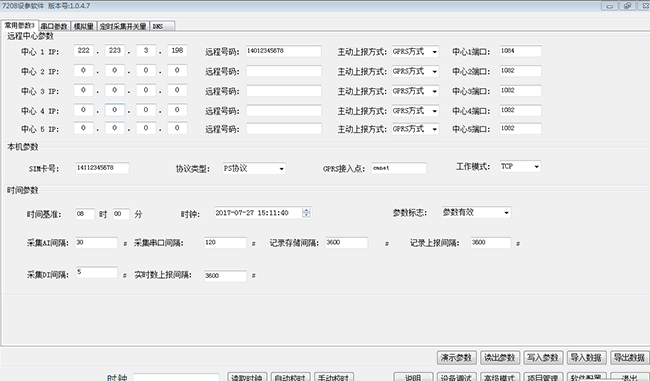Open the 模拟量 tab

84,27
